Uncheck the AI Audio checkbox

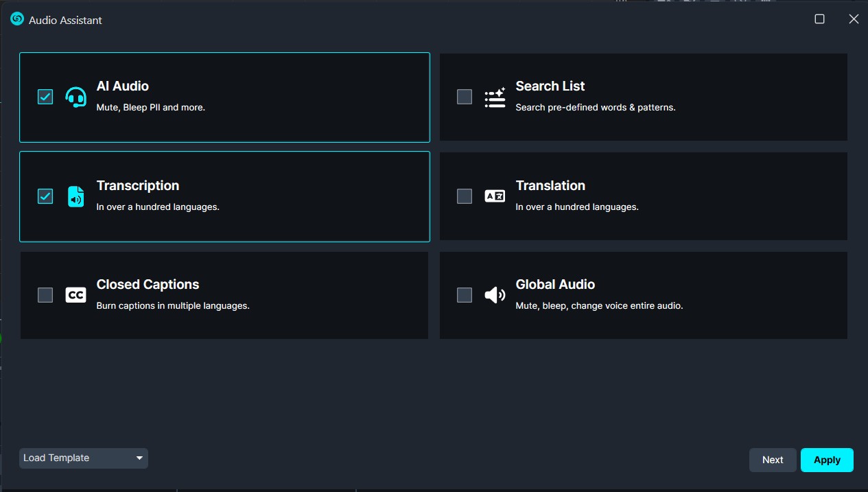tap(45, 97)
